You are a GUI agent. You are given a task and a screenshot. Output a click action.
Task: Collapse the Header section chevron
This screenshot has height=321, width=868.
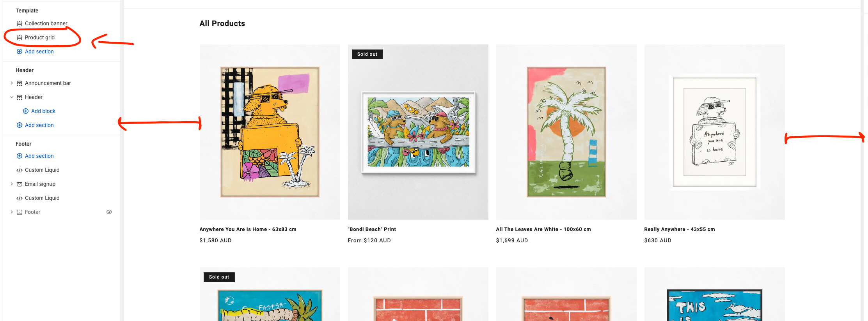tap(12, 97)
